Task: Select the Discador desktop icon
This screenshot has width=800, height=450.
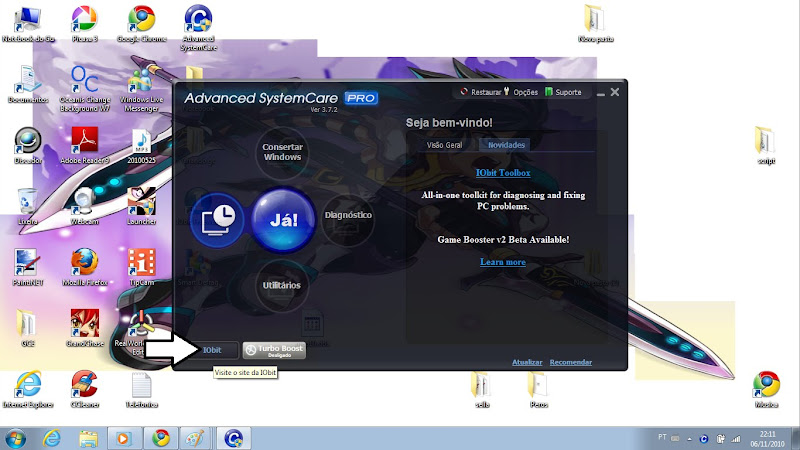Action: click(x=28, y=145)
